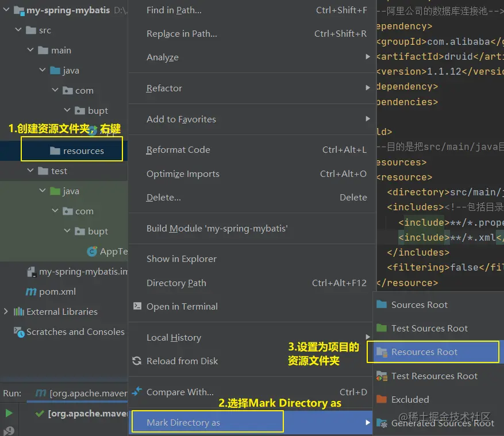Click the Reload from Disk icon
Screen dimensions: 504x436
[137, 361]
